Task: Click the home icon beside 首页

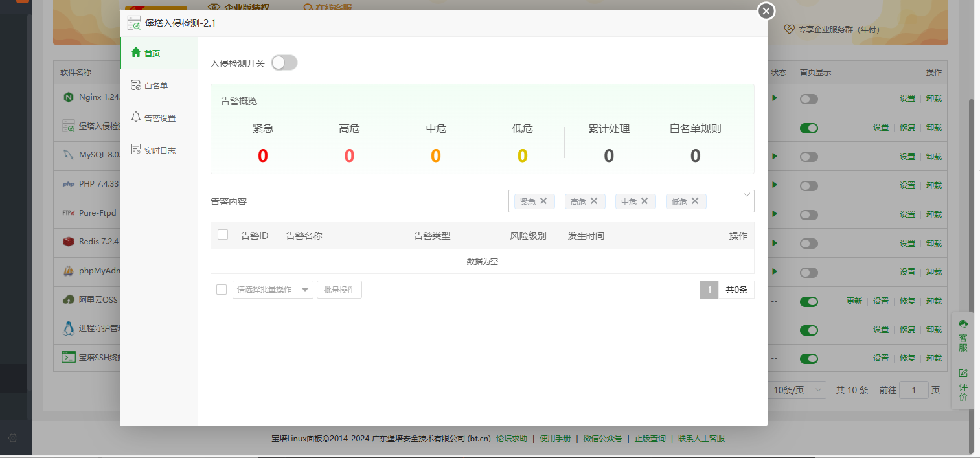Action: tap(136, 52)
